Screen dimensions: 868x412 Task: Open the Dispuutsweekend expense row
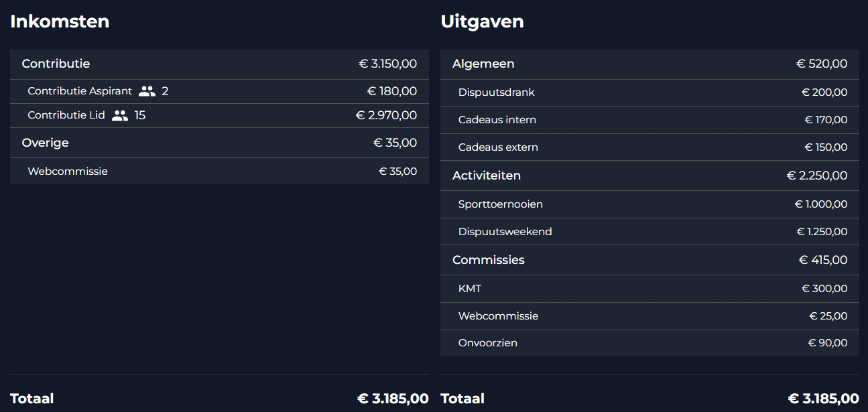(x=649, y=232)
